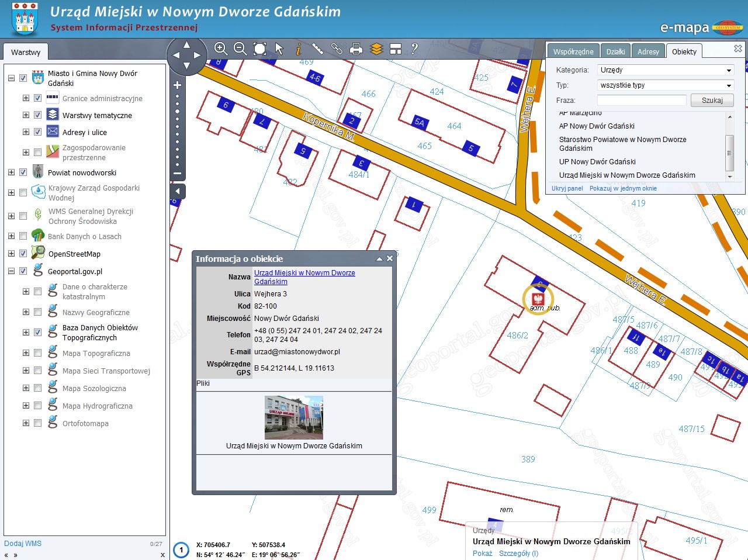Collapse the Miasto i Gmina tree node

click(11, 78)
